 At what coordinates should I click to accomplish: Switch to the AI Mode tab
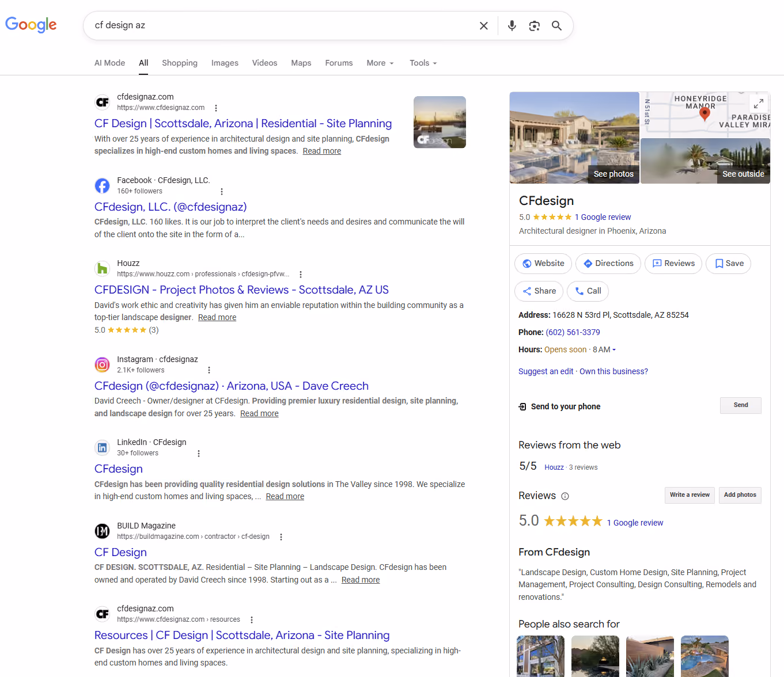(109, 63)
